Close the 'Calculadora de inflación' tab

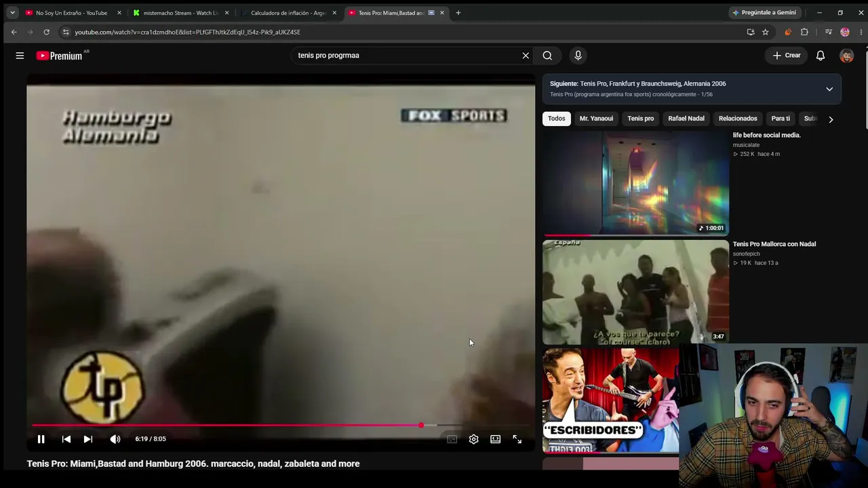click(334, 13)
